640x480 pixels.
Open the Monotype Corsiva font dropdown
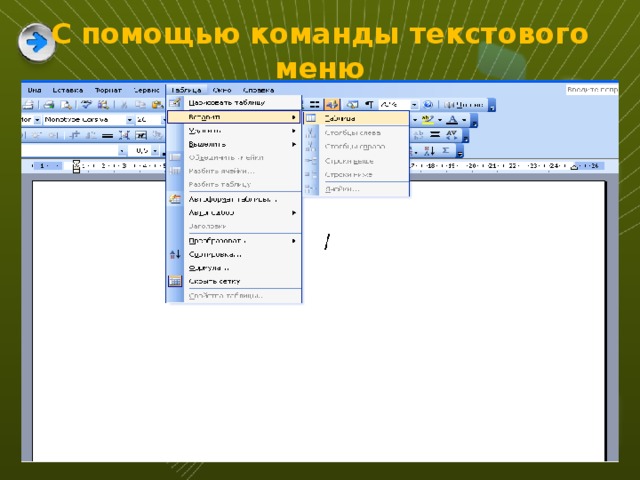[130, 120]
